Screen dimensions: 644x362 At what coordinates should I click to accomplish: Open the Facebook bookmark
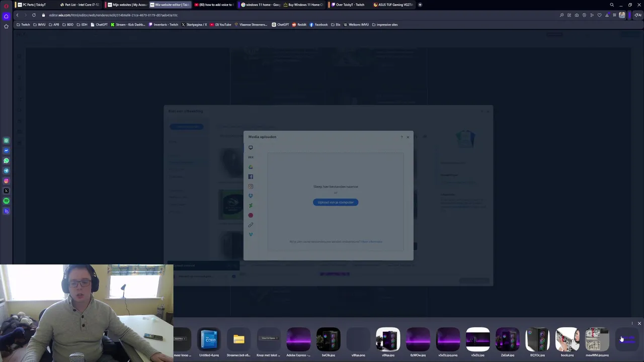tap(319, 25)
